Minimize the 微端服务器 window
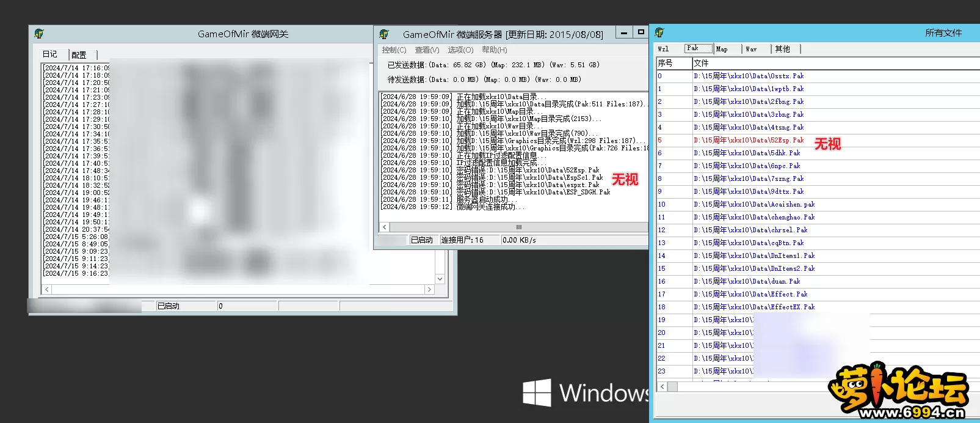Screen dimensions: 980x423 623,32
